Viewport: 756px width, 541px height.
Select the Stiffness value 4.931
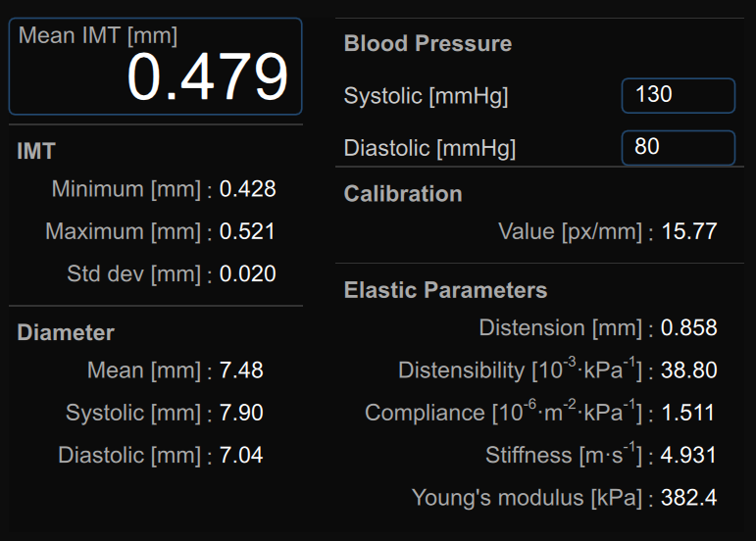pyautogui.click(x=688, y=455)
